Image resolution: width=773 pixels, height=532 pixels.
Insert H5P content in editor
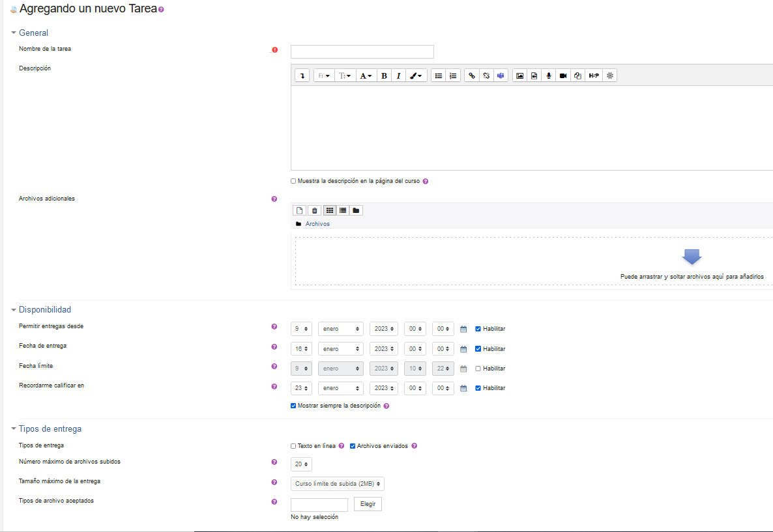pos(594,76)
